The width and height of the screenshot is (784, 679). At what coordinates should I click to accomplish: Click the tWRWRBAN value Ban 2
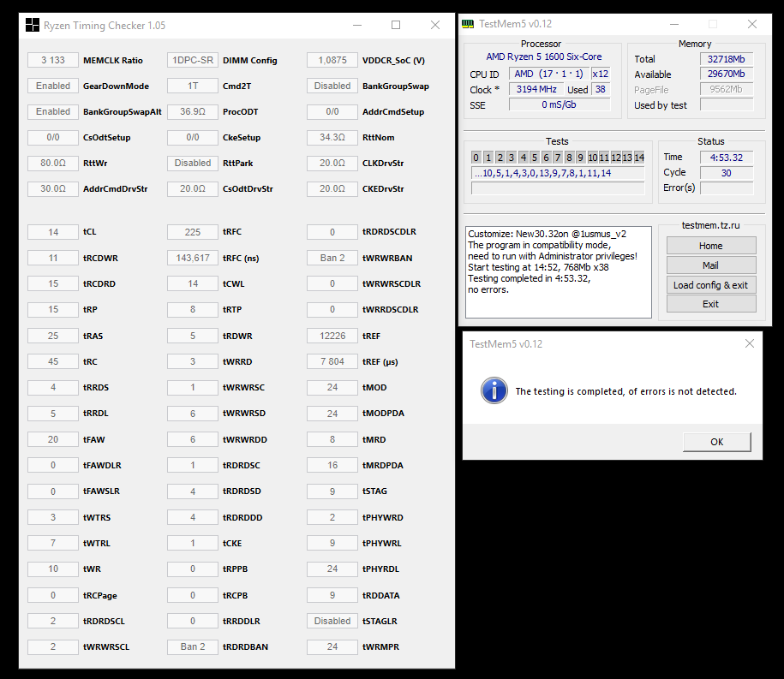point(332,258)
